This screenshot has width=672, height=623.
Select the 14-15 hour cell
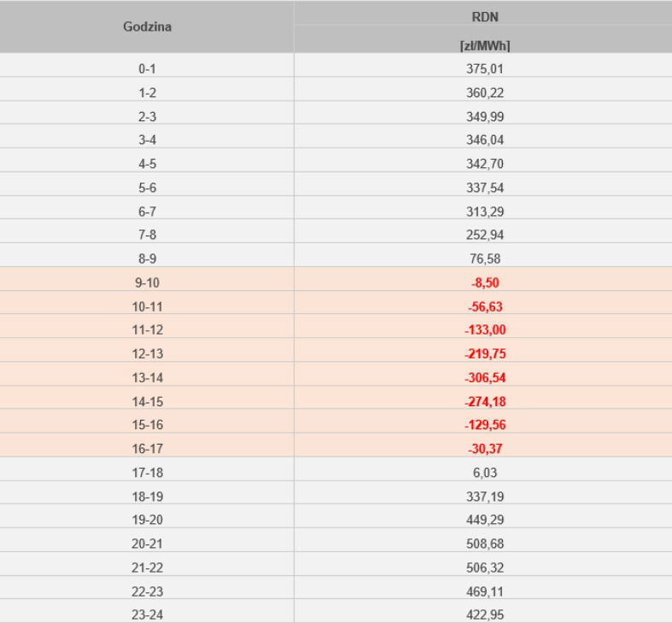coord(147,401)
